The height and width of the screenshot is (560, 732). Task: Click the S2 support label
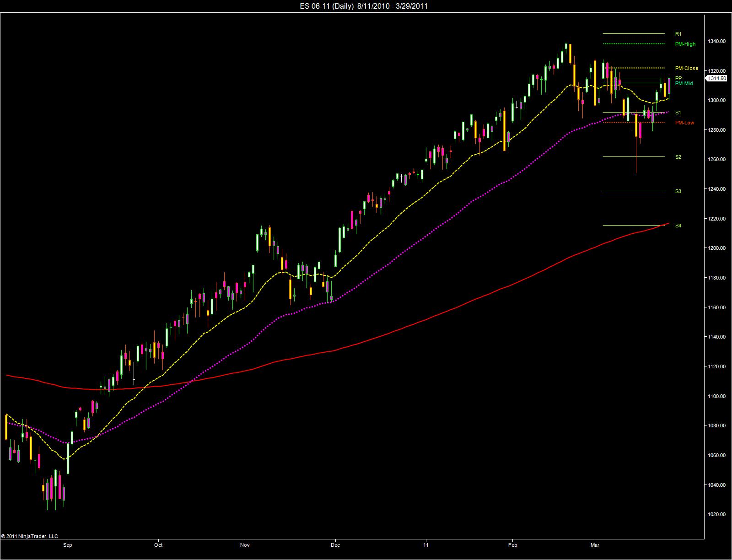[x=678, y=157]
